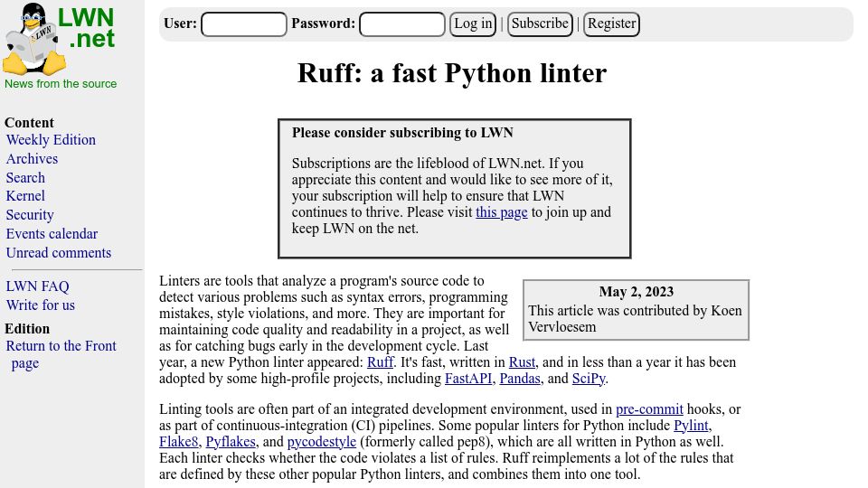Focus the Password input field
868x488 pixels.
[x=402, y=24]
